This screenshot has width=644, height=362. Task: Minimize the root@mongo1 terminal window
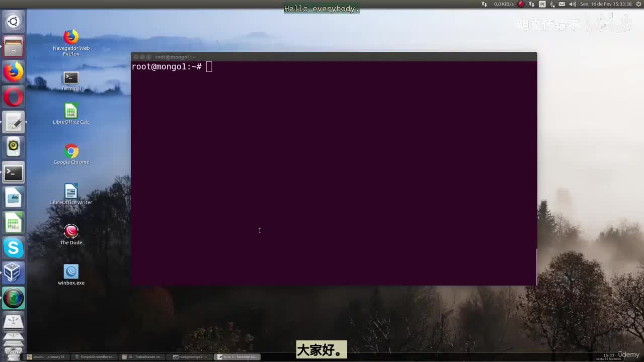(x=142, y=57)
